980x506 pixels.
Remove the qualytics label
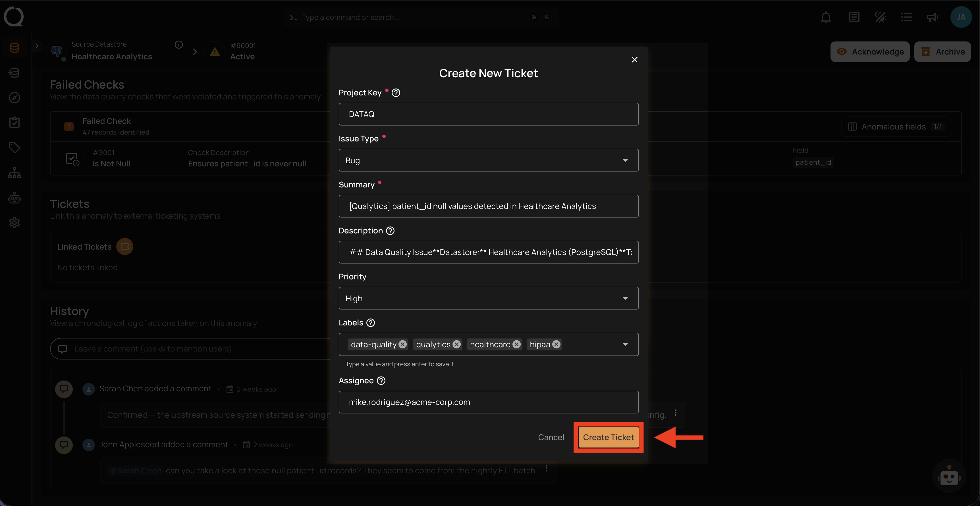point(456,344)
